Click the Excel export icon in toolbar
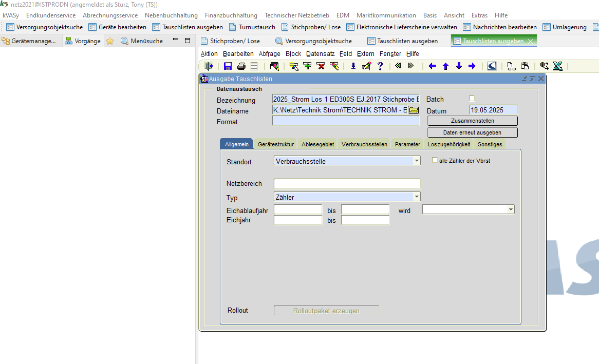 pyautogui.click(x=558, y=66)
